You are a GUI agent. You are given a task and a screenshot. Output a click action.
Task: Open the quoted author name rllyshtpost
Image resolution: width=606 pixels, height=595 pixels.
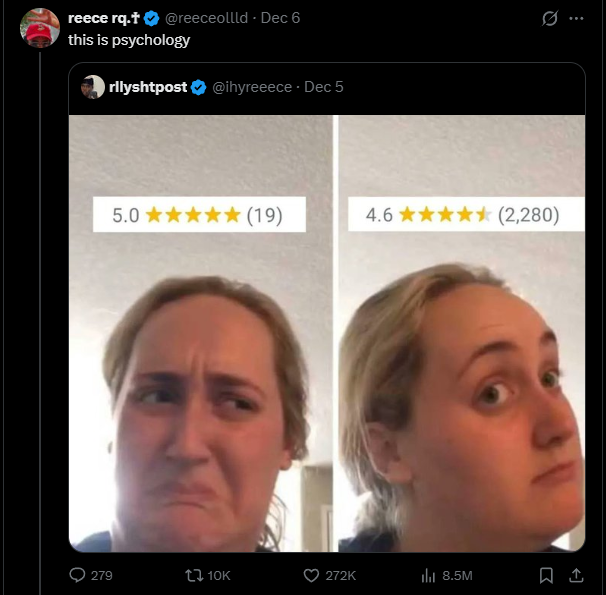(x=147, y=87)
